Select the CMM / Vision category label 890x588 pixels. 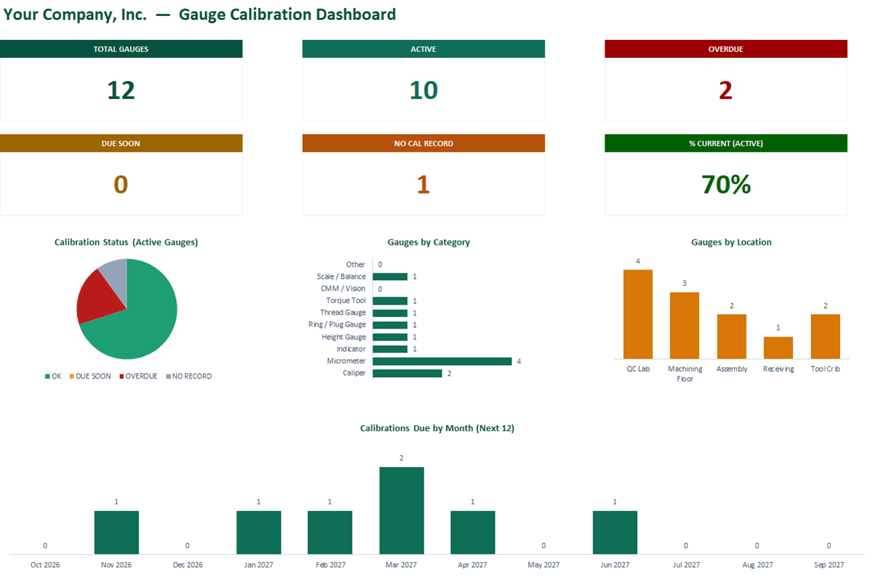pyautogui.click(x=343, y=289)
